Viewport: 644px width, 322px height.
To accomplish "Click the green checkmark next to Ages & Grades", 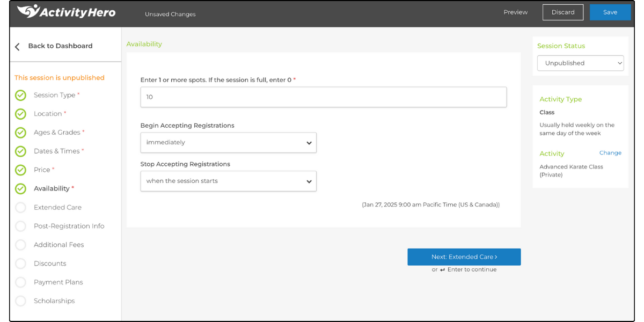I will tap(20, 133).
